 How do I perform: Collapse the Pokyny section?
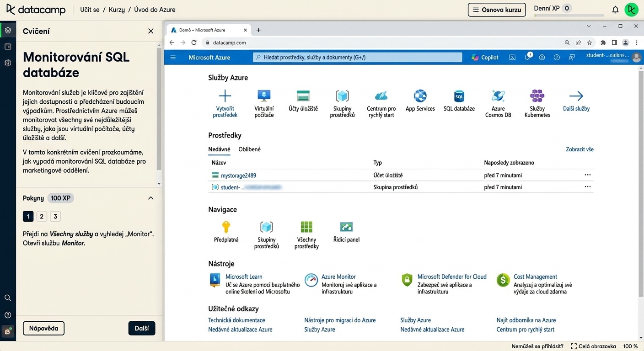151,198
